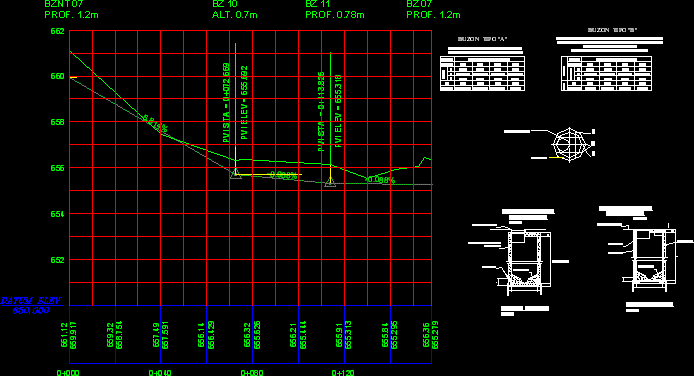694x376 pixels.
Task: Pick the PVI ELEV 655.892 vertical label
Action: point(244,103)
